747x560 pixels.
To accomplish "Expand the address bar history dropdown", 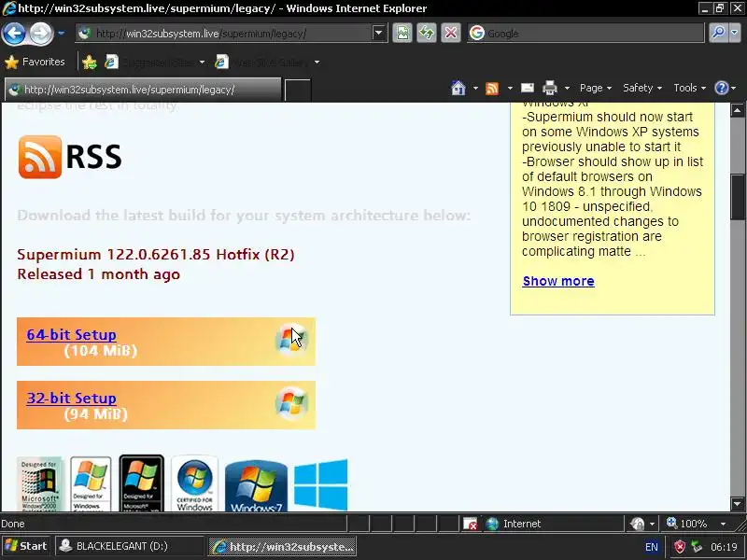I will click(379, 34).
